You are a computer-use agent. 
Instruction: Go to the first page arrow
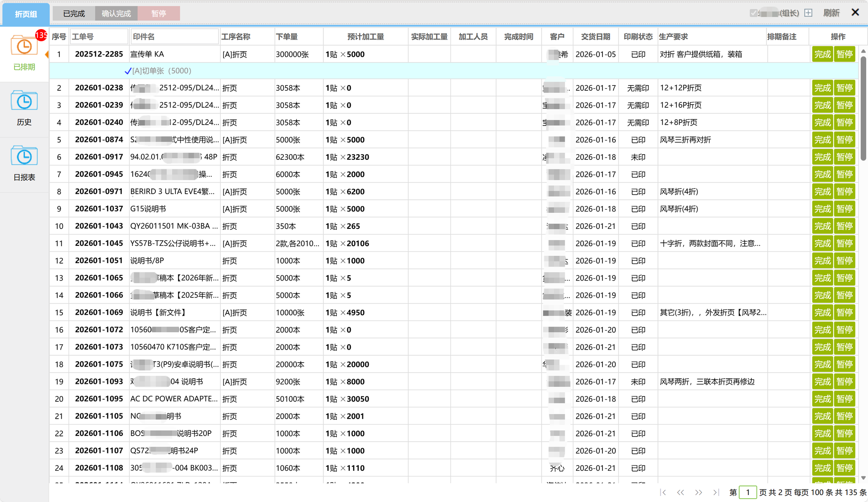tap(663, 492)
